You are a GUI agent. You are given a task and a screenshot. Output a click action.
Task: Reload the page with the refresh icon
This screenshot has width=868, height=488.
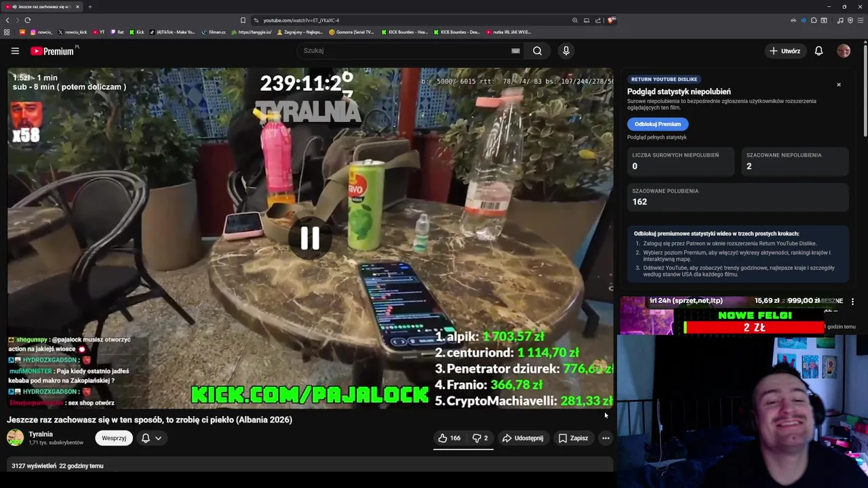click(27, 20)
